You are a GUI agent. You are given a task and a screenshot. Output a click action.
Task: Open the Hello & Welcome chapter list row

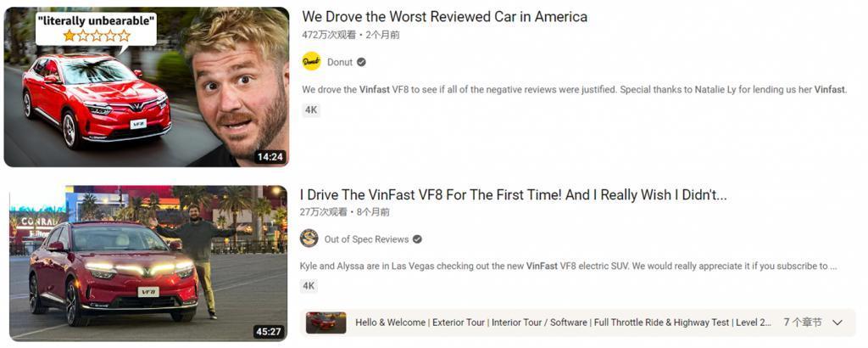[577, 323]
